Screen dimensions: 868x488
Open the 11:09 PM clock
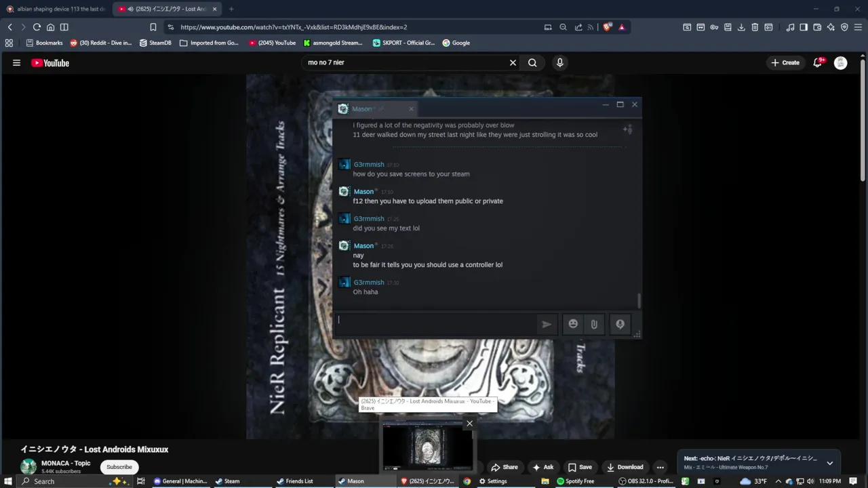830,481
